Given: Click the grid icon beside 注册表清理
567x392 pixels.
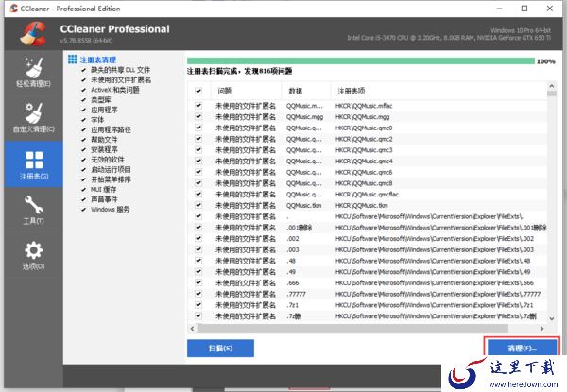Looking at the screenshot, I should point(73,60).
